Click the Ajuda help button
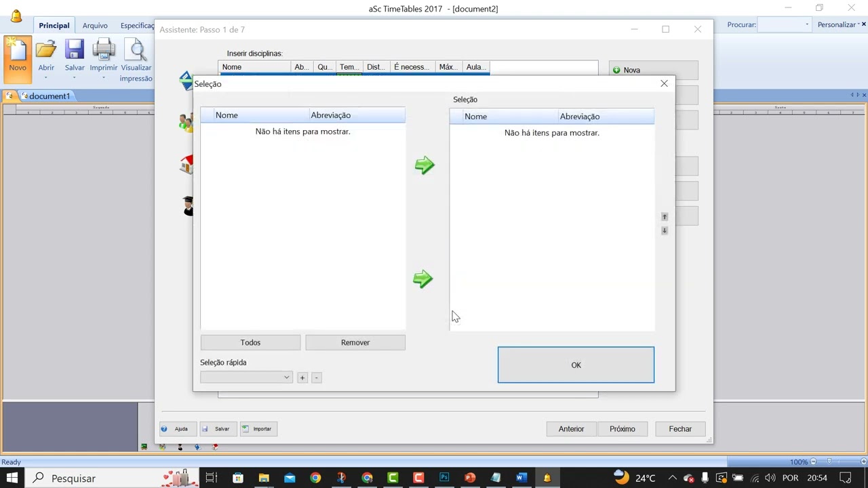Screen dimensions: 868x488 point(178,429)
